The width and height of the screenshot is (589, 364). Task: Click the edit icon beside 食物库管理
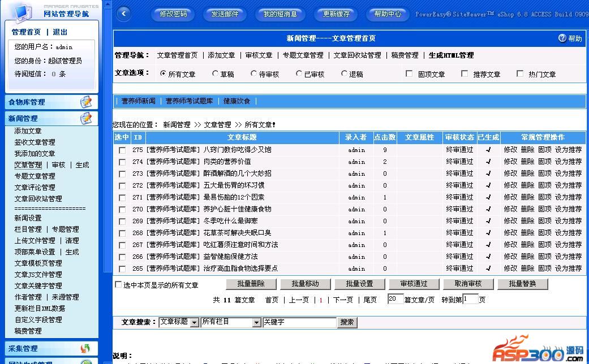[x=85, y=102]
